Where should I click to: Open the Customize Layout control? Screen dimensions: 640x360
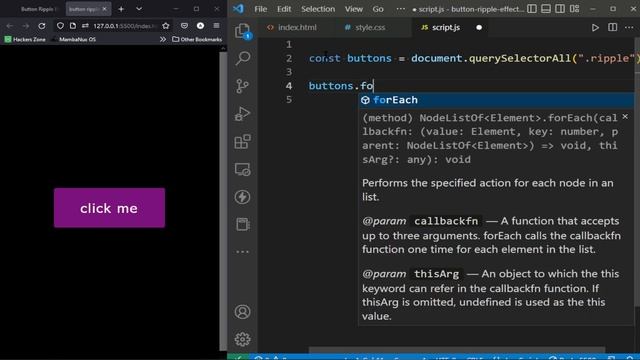pyautogui.click(x=574, y=9)
